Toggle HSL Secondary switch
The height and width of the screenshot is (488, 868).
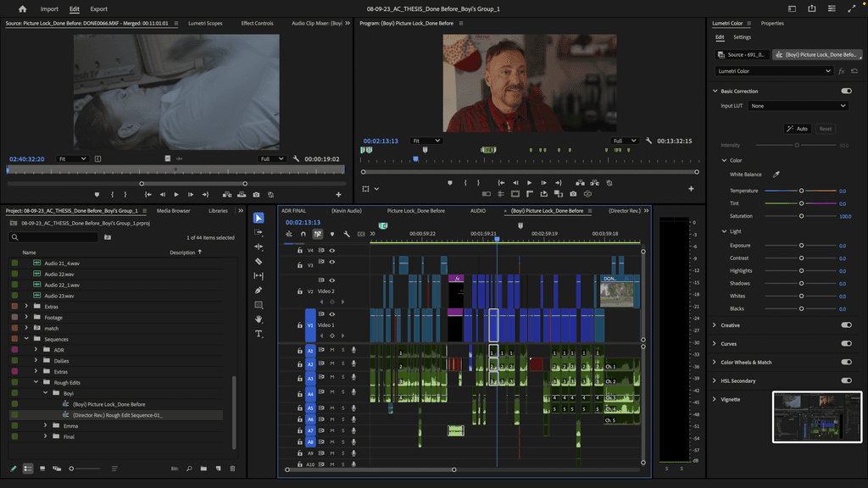coord(847,380)
